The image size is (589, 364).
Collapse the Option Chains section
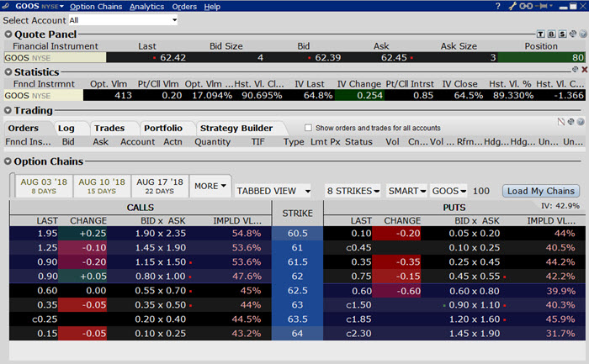coord(8,161)
